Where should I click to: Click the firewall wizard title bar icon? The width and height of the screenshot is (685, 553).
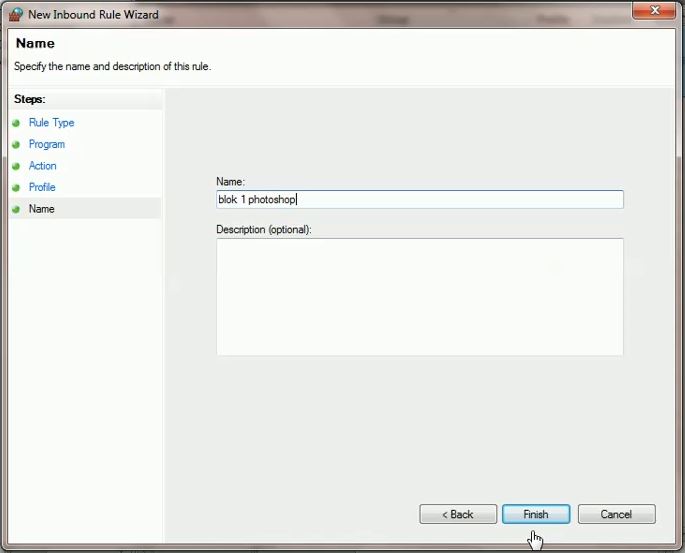pyautogui.click(x=16, y=14)
